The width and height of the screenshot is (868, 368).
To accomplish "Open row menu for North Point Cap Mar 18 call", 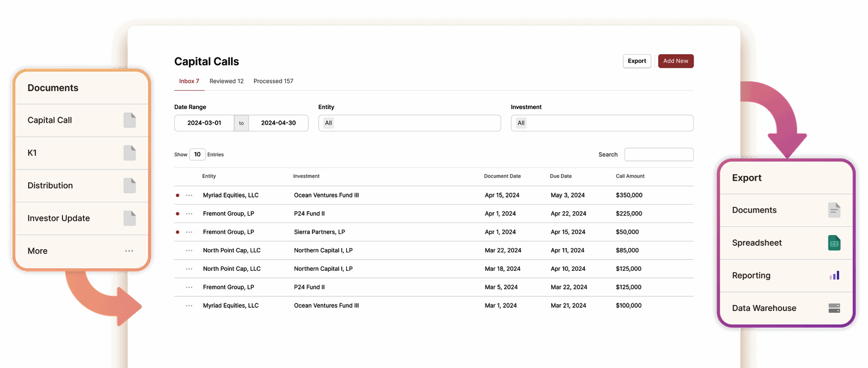I will pyautogui.click(x=189, y=269).
